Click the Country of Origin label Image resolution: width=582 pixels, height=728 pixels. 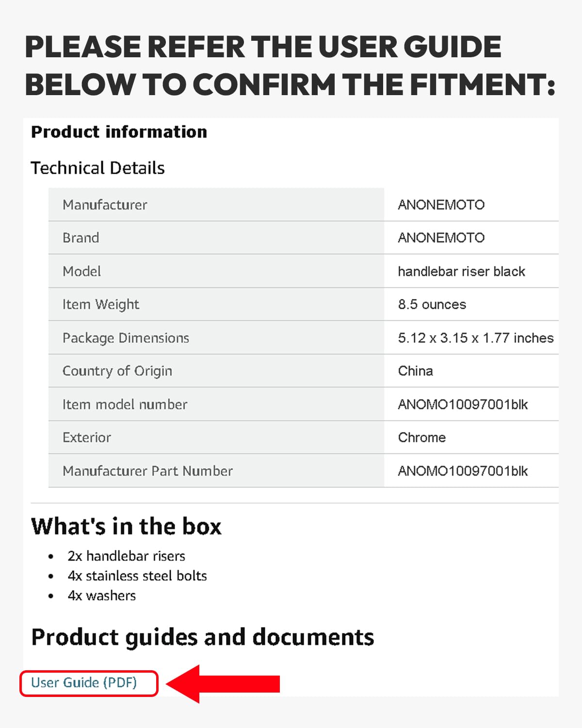coord(117,371)
